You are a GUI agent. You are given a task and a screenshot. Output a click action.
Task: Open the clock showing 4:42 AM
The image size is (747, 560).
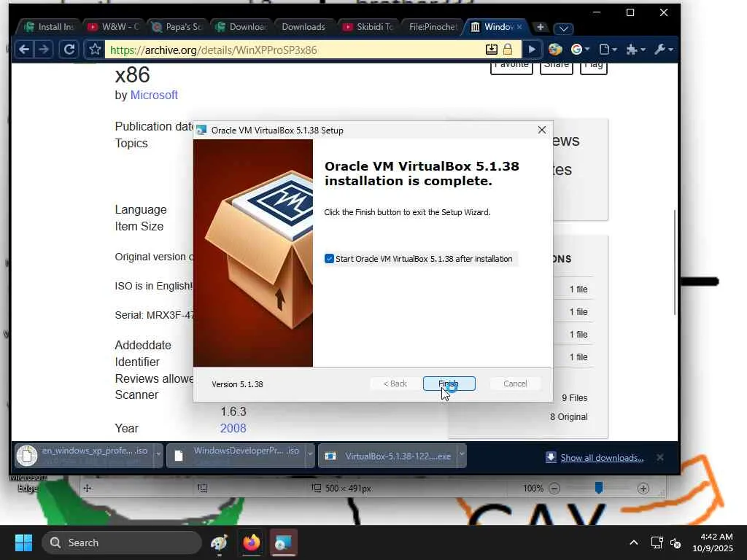[x=713, y=542]
